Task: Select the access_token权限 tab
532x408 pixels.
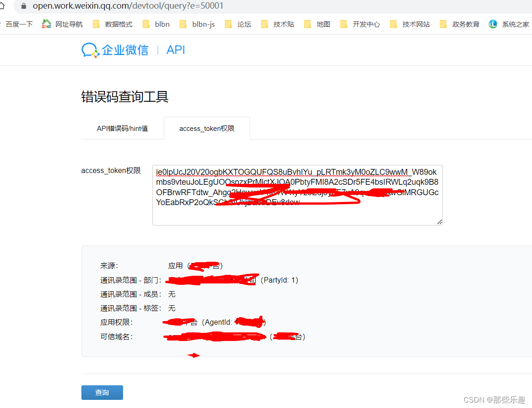Action: [207, 128]
